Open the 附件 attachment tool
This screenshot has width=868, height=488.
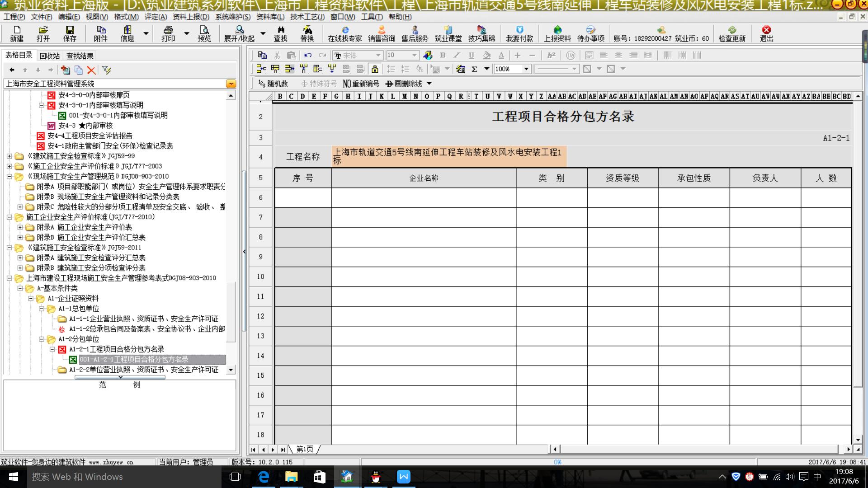tap(100, 33)
